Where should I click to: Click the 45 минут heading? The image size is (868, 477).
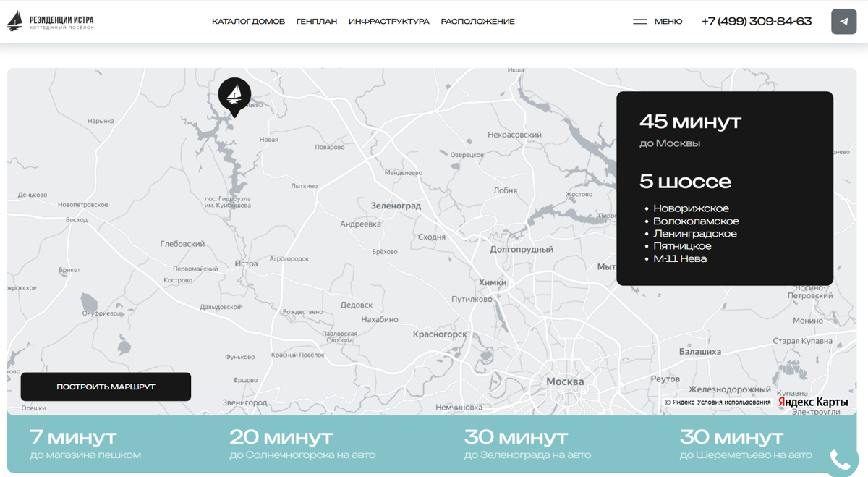pos(691,121)
